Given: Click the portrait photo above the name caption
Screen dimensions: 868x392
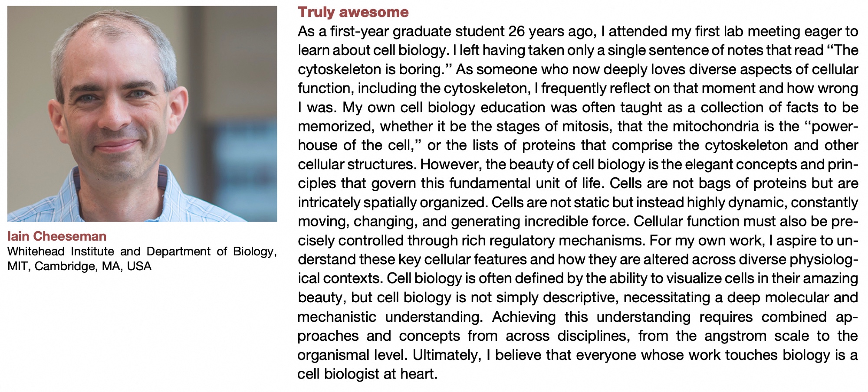Looking at the screenshot, I should (142, 114).
